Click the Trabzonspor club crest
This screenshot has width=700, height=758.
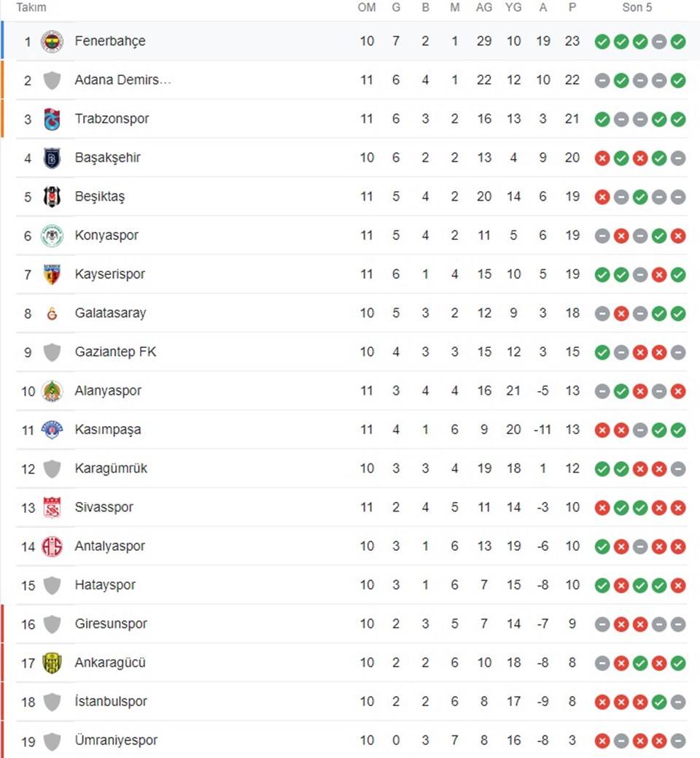(x=52, y=119)
